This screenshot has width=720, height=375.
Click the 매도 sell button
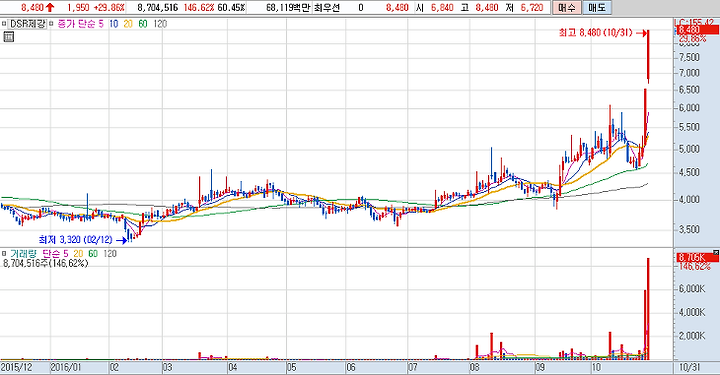[597, 7]
